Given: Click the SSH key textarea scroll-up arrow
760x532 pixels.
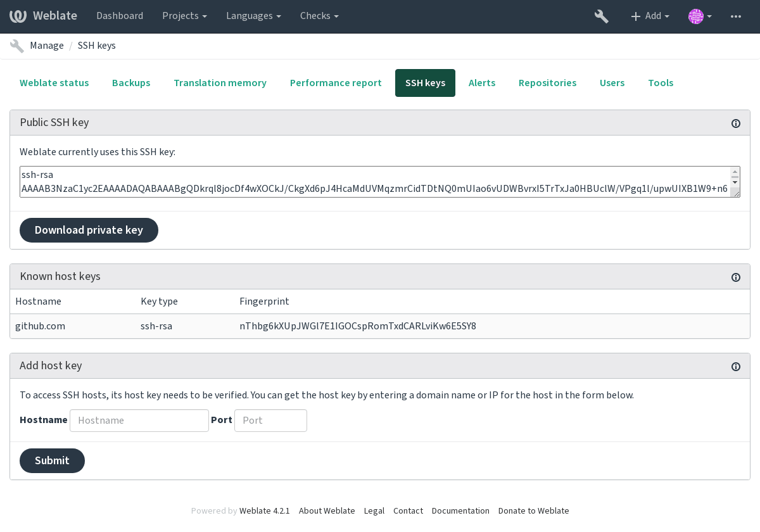Looking at the screenshot, I should point(735,172).
